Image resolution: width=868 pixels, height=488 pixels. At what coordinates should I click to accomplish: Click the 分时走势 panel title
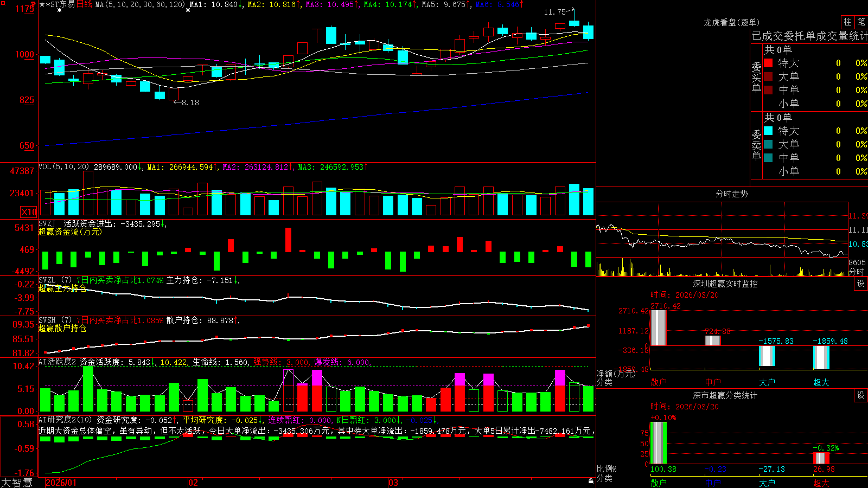[731, 194]
